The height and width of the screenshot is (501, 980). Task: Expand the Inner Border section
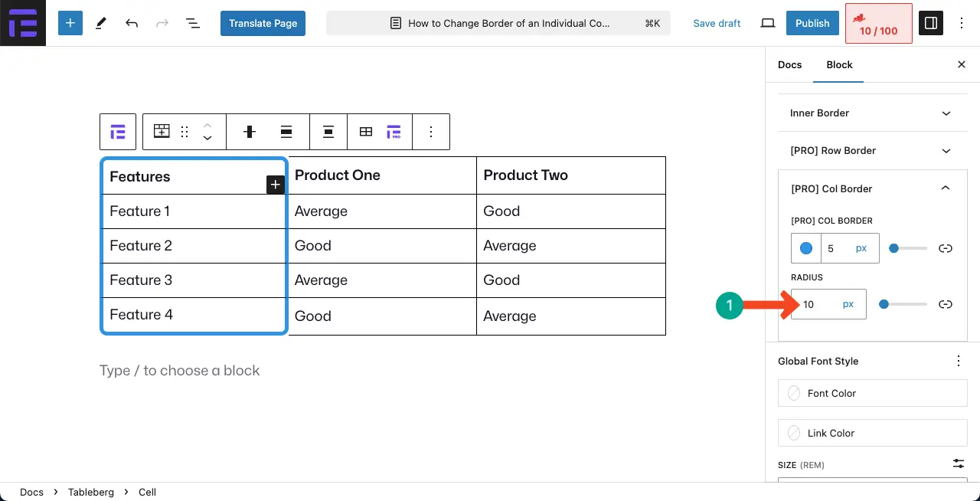(872, 113)
